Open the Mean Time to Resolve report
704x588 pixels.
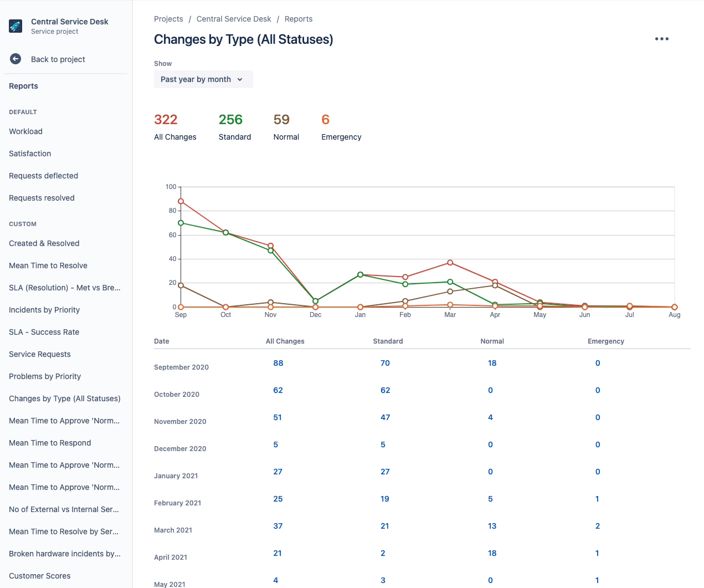pyautogui.click(x=48, y=265)
